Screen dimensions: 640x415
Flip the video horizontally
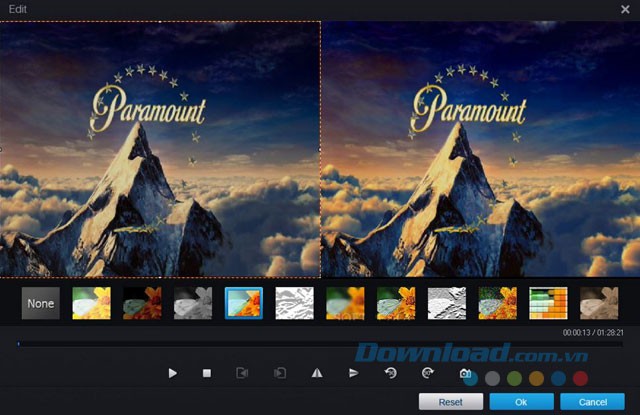pyautogui.click(x=317, y=373)
